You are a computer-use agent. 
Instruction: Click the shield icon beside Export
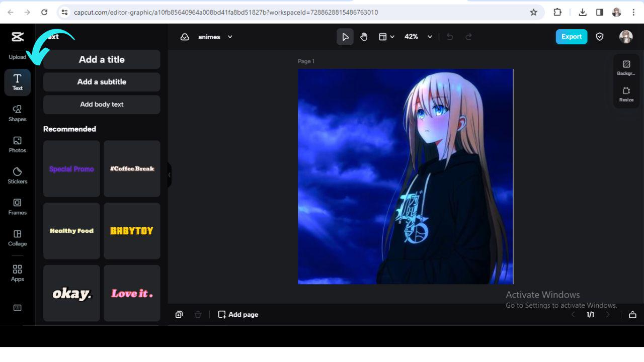pyautogui.click(x=599, y=37)
